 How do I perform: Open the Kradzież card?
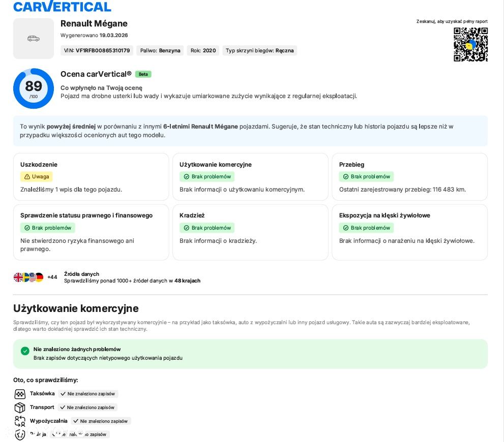(250, 232)
